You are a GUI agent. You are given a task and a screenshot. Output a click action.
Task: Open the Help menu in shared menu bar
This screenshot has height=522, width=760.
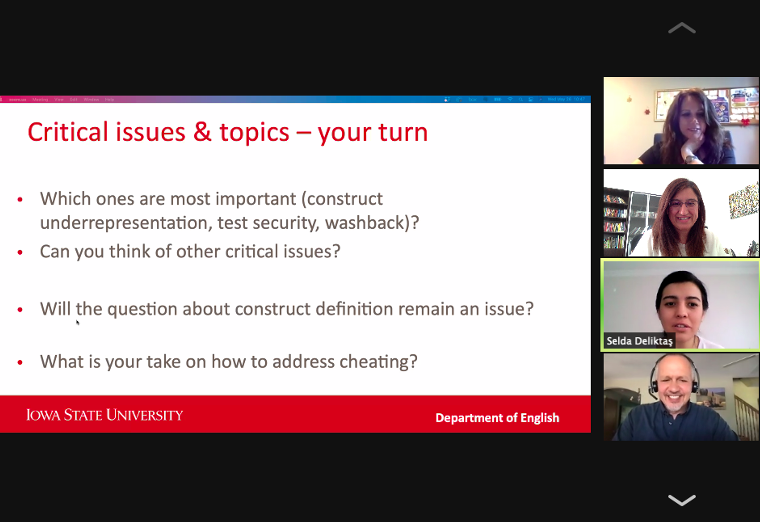110,99
